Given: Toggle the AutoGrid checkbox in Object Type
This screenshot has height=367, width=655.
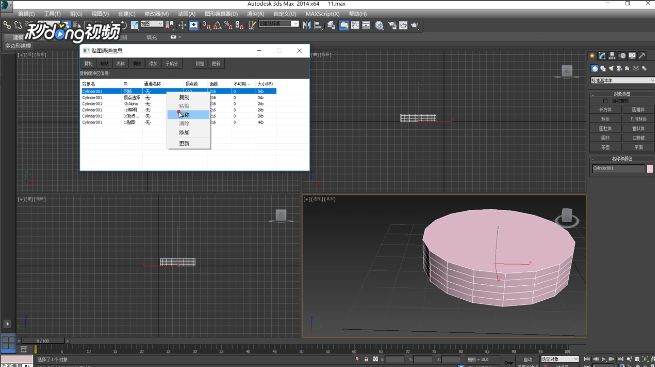Looking at the screenshot, I should pos(605,101).
